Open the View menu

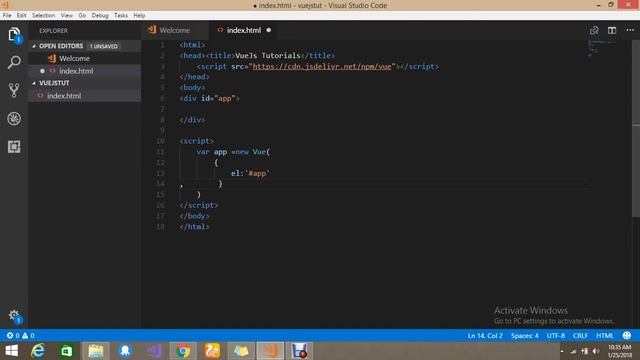tap(67, 16)
